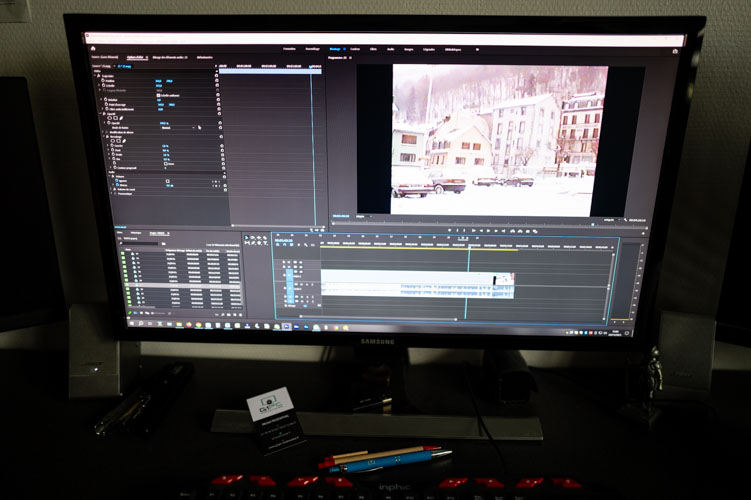The height and width of the screenshot is (500, 751).
Task: Open Mixage des éléments audio tab
Action: pos(170,57)
